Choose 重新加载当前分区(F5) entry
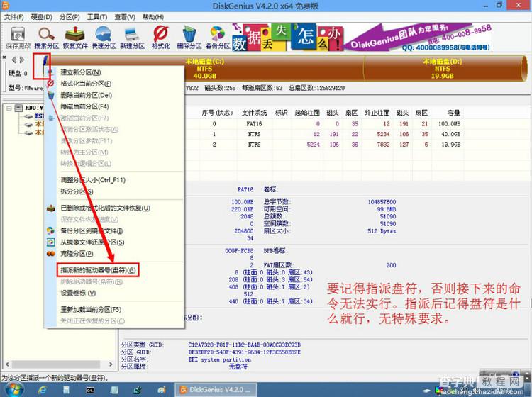The height and width of the screenshot is (397, 532). click(91, 310)
